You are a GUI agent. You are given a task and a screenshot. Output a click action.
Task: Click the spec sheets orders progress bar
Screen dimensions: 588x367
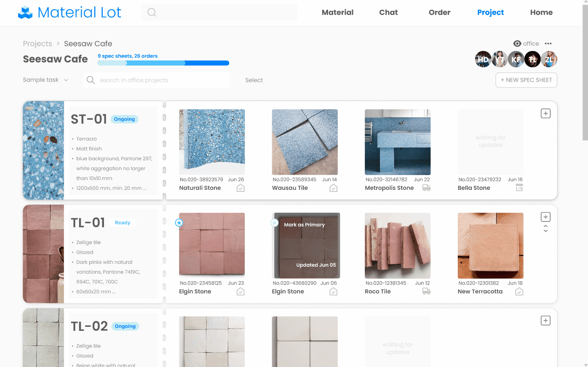pyautogui.click(x=163, y=63)
